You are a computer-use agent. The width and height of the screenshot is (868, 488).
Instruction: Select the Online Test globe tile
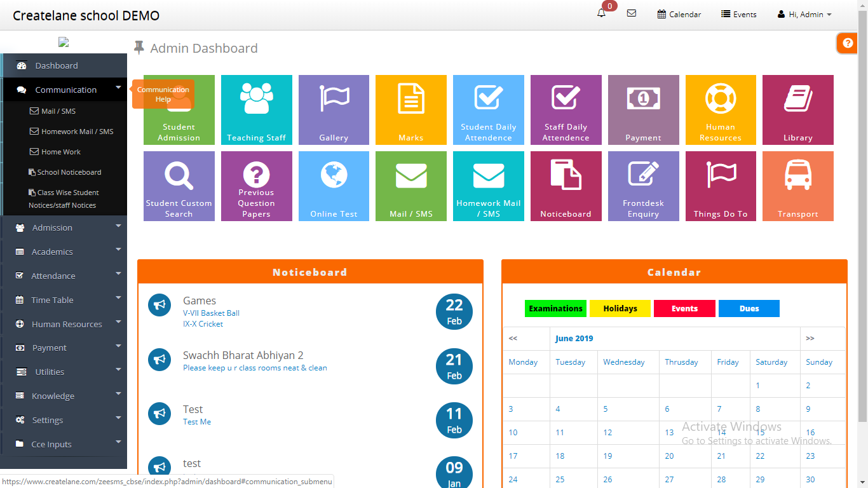(x=334, y=186)
